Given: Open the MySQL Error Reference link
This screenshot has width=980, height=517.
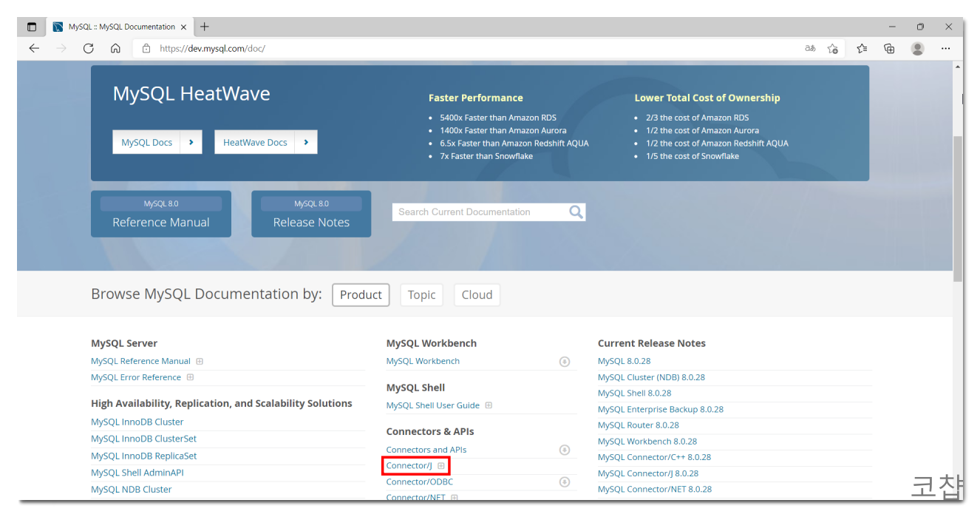Looking at the screenshot, I should 136,377.
